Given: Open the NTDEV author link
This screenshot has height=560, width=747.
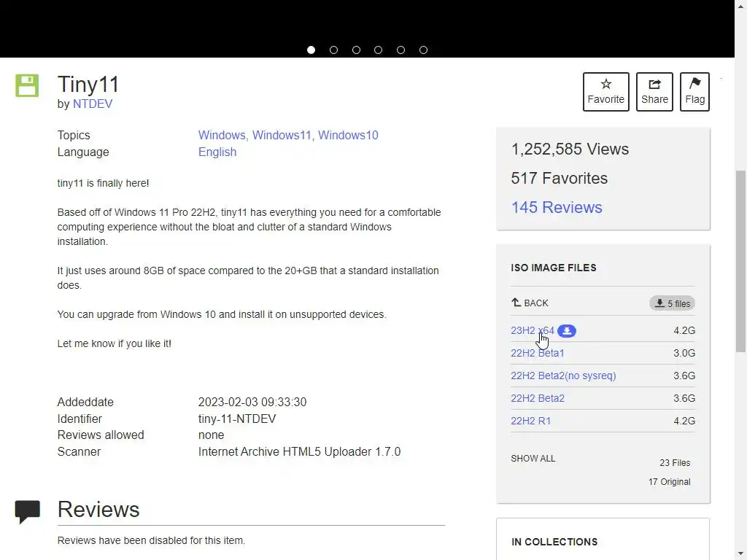Looking at the screenshot, I should tap(93, 104).
